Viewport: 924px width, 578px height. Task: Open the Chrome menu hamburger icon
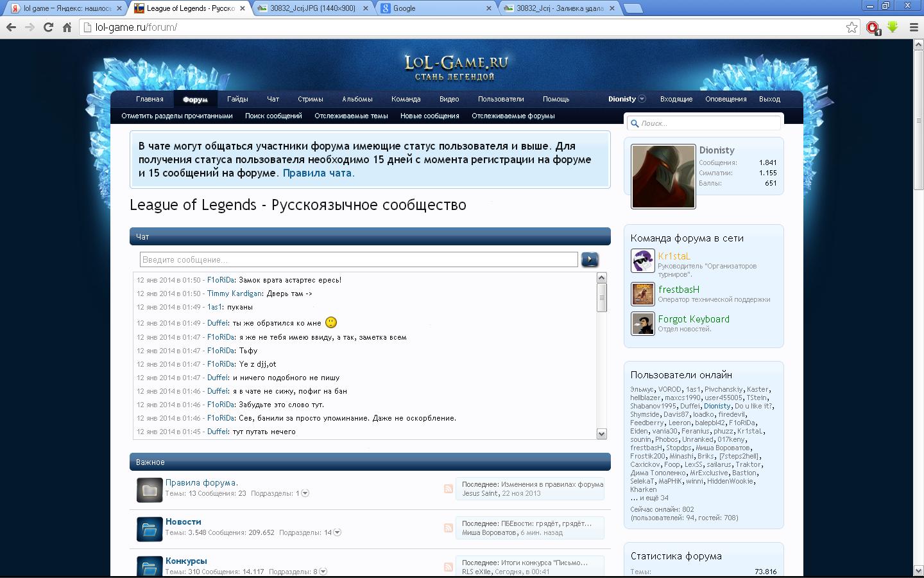tap(914, 27)
